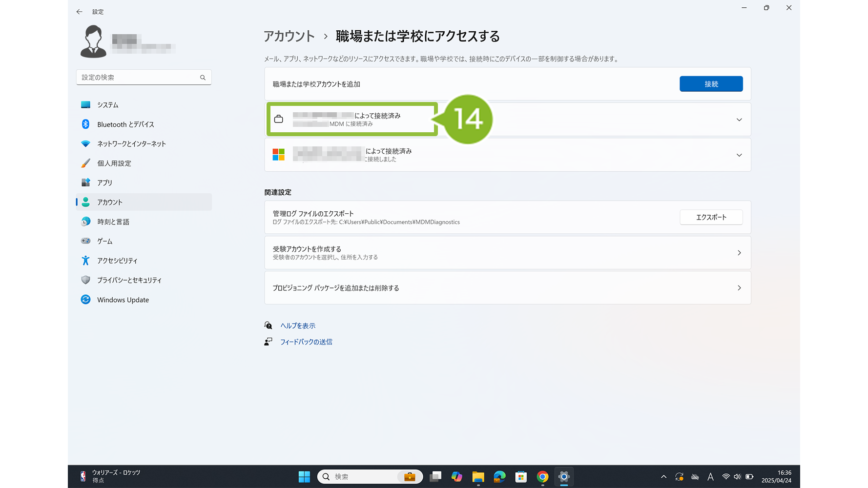Click the feedback person icon
Image resolution: width=868 pixels, height=488 pixels.
[x=268, y=342]
